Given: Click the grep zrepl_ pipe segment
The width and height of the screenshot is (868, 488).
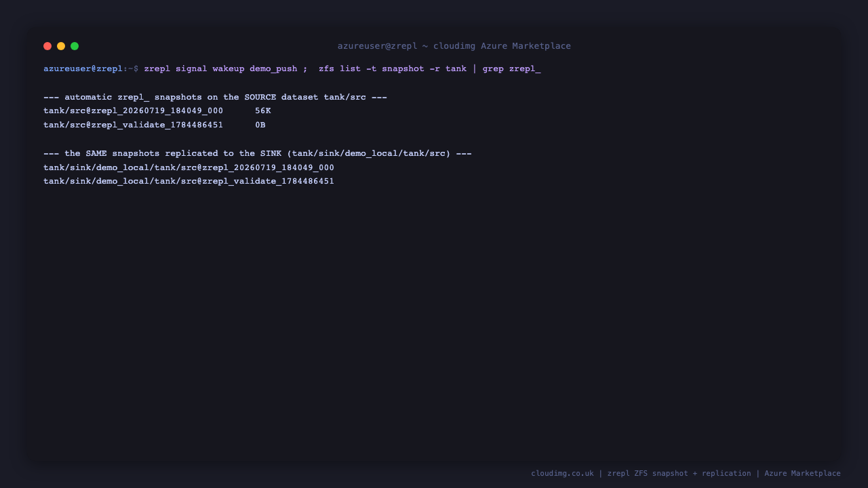Looking at the screenshot, I should (x=507, y=69).
